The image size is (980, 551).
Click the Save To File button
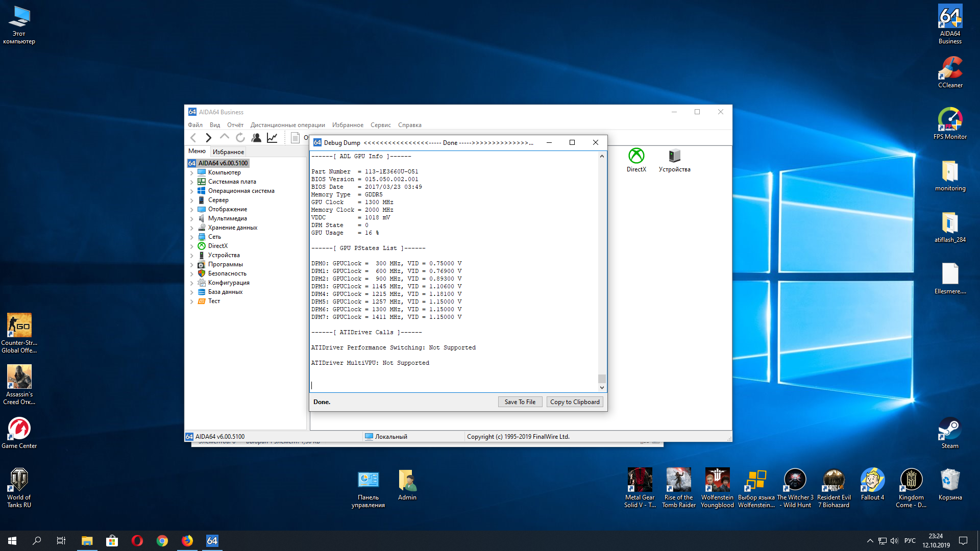pyautogui.click(x=520, y=402)
